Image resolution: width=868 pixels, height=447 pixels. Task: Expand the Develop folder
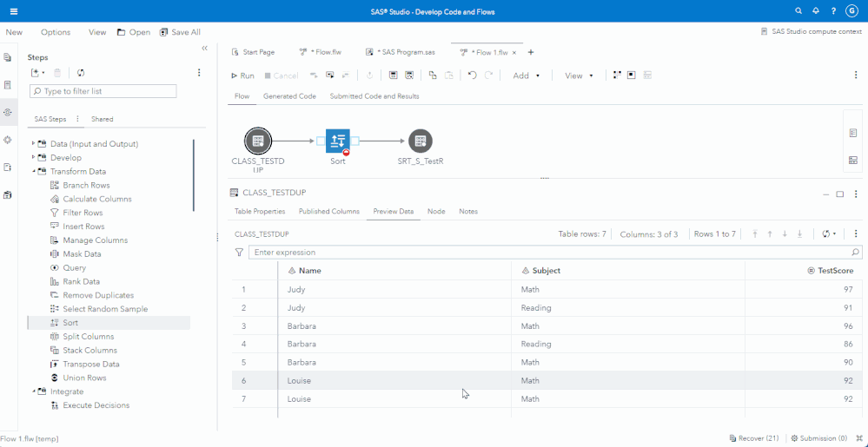[x=33, y=158]
